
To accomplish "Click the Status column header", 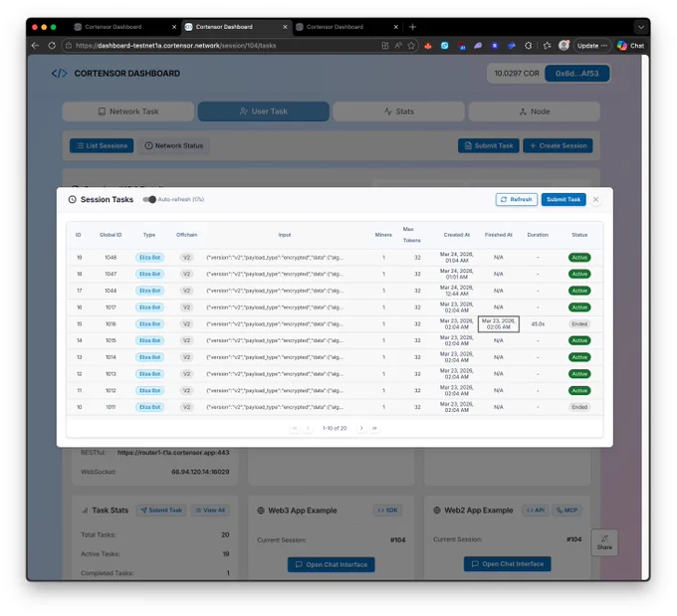I will tap(579, 235).
